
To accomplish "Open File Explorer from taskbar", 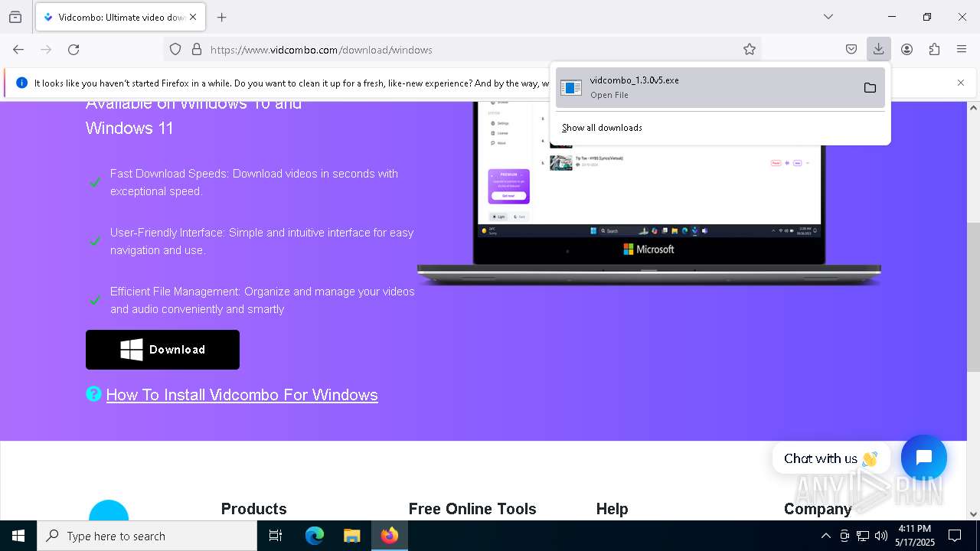I will tap(351, 536).
